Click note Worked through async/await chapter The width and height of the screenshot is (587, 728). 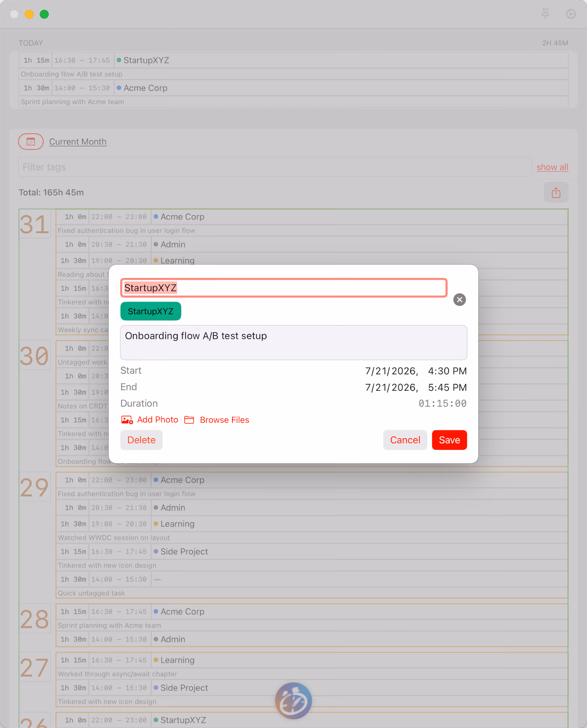[x=117, y=674]
